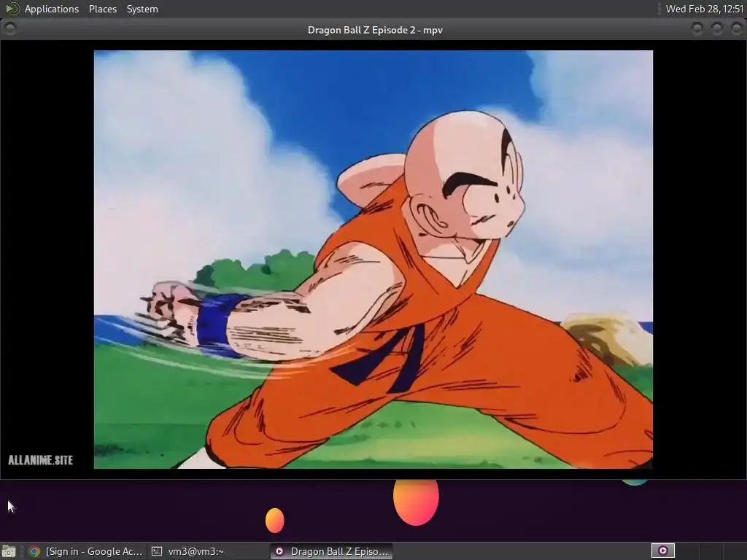The width and height of the screenshot is (747, 560).
Task: Select the Dragon Ball Z Episode taskbar button
Action: pyautogui.click(x=332, y=551)
